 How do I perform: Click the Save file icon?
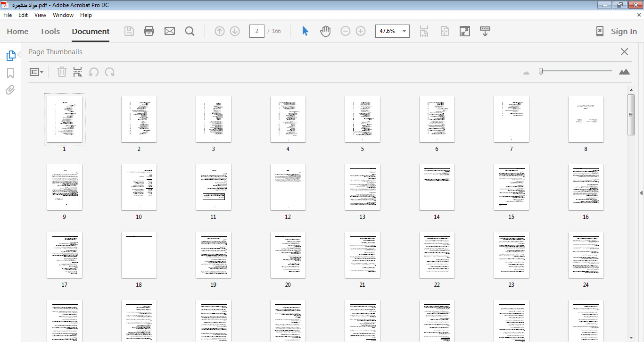[x=129, y=31]
